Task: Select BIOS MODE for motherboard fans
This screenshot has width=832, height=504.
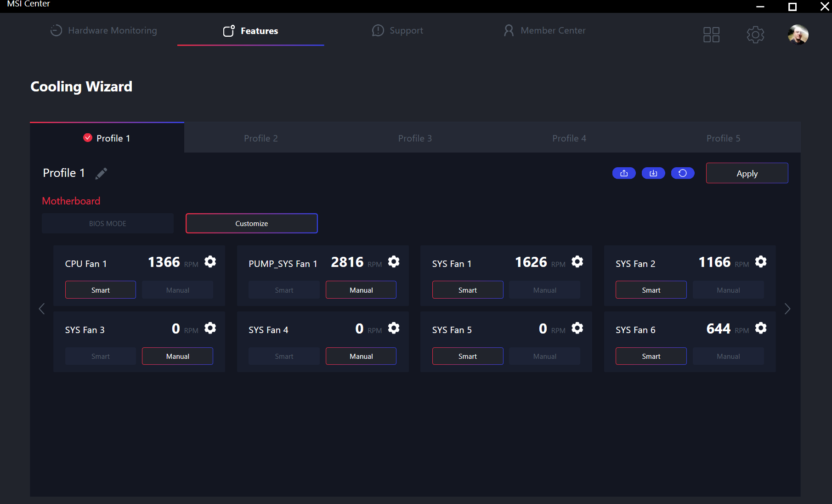Action: coord(108,223)
